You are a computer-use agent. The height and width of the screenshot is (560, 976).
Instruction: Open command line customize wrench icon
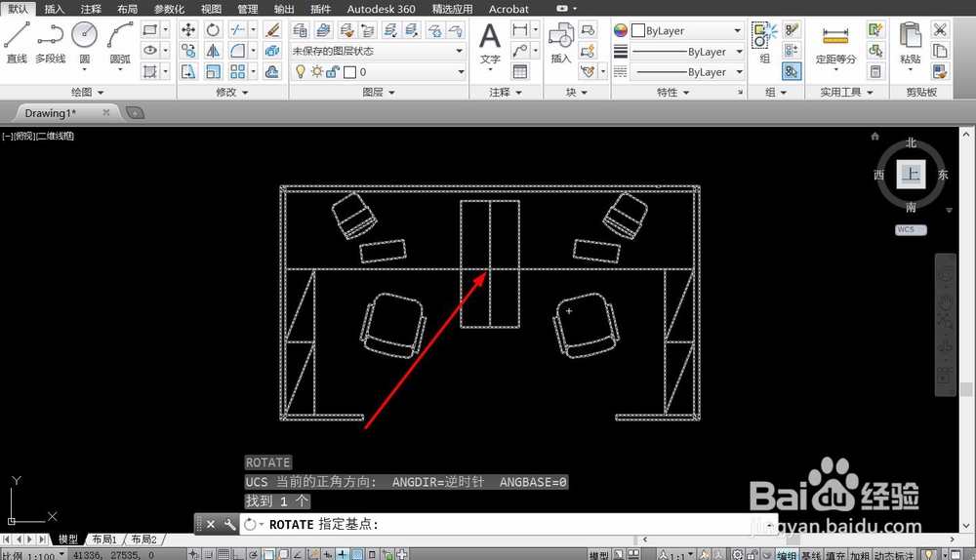click(x=229, y=525)
